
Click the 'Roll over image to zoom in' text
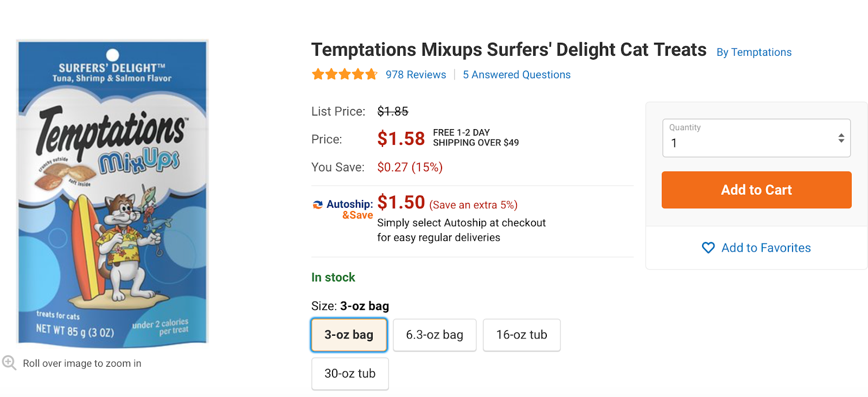pos(82,363)
